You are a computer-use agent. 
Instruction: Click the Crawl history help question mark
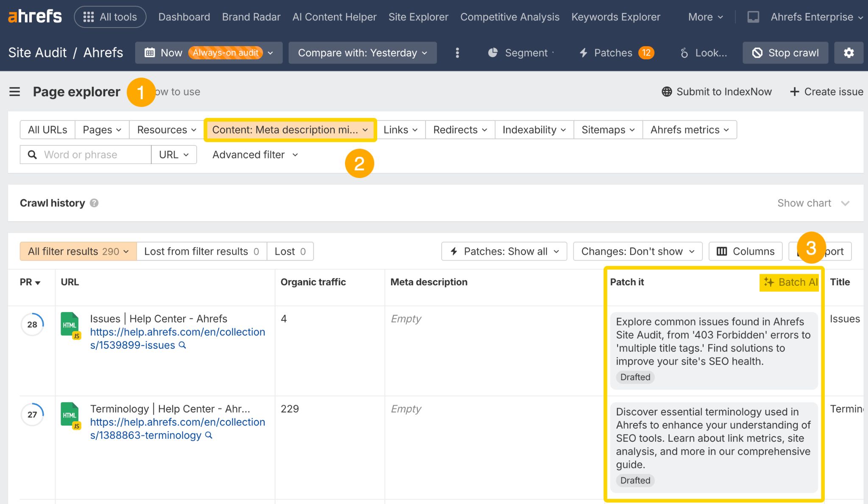pyautogui.click(x=94, y=203)
